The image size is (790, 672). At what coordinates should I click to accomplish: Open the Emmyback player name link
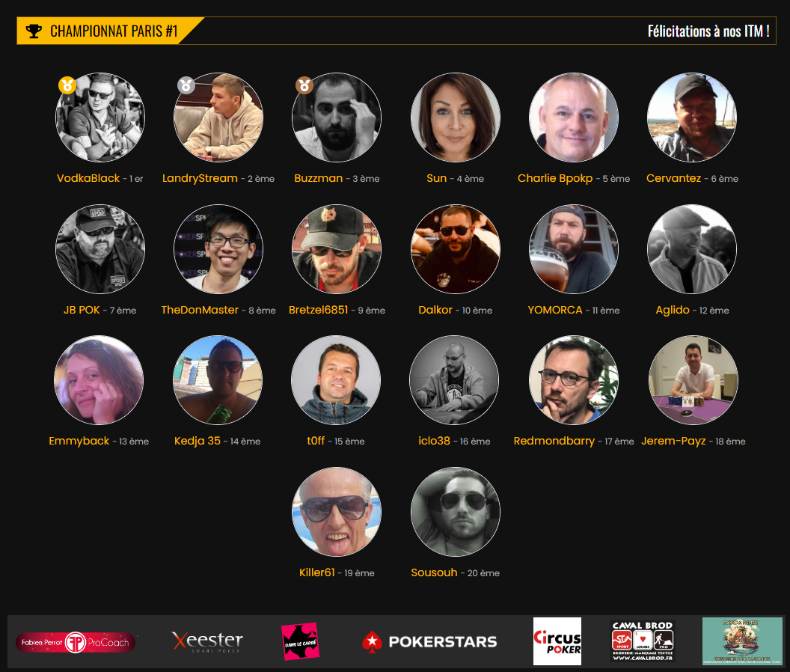tap(79, 441)
